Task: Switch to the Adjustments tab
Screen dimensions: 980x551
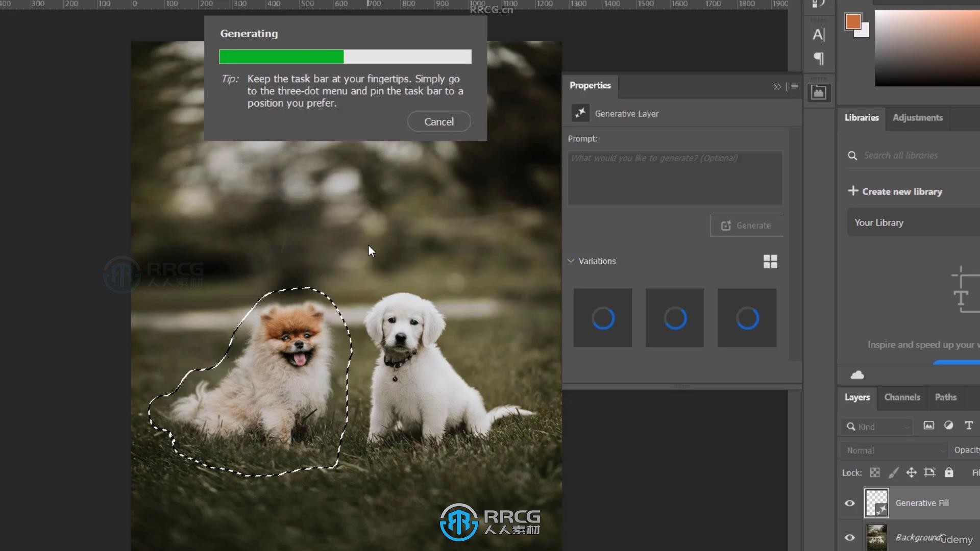Action: pos(918,117)
